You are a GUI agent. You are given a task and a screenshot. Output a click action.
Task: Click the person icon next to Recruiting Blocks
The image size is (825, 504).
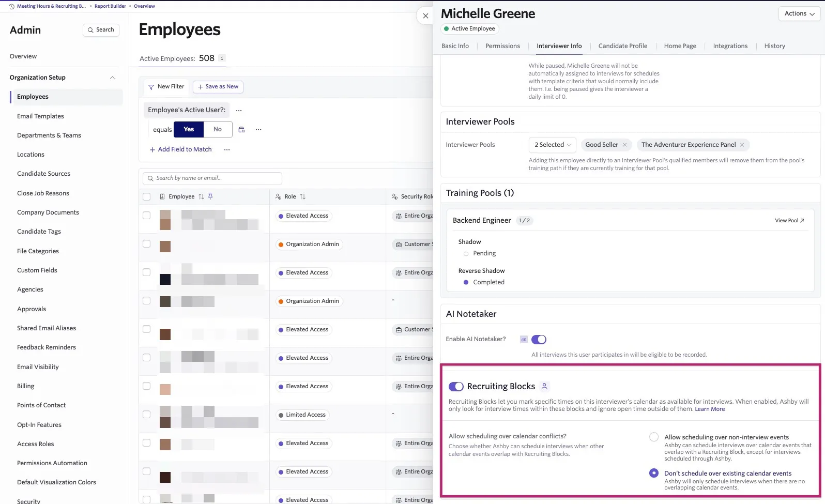click(x=544, y=386)
